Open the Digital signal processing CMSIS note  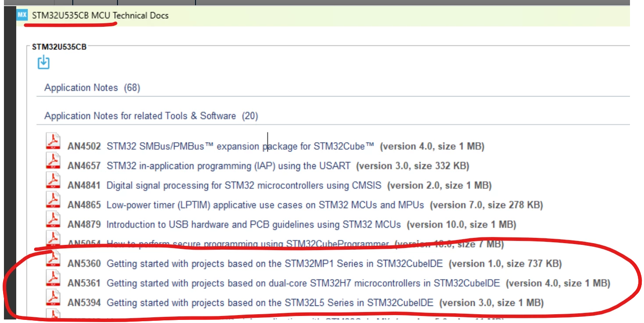[244, 185]
